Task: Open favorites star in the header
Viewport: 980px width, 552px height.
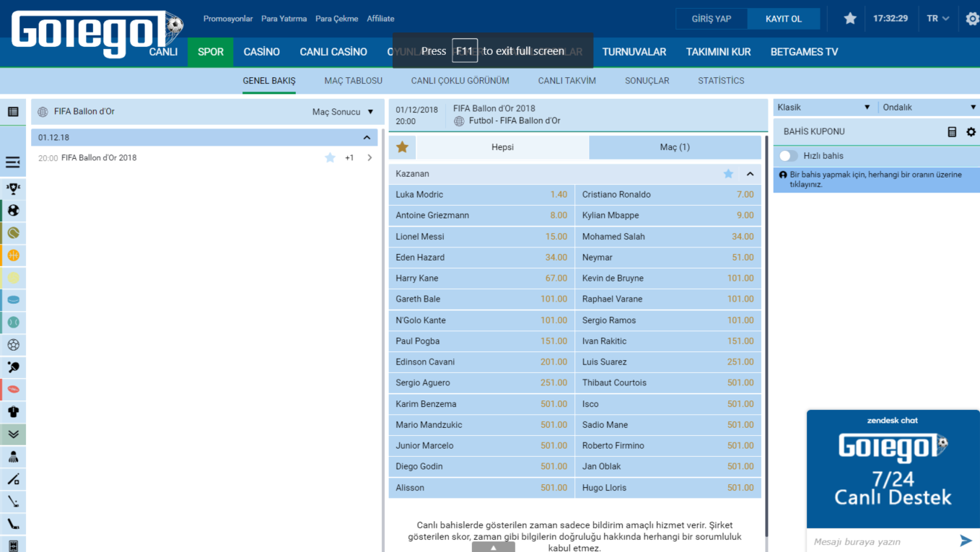Action: [850, 19]
